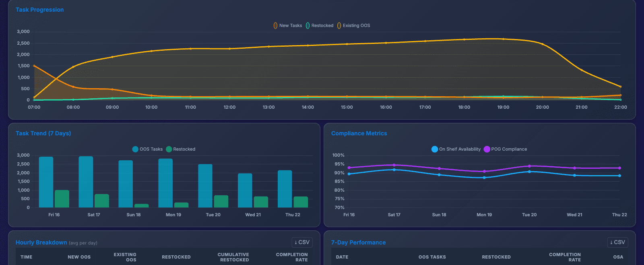The width and height of the screenshot is (644, 265).
Task: Click the Task Trend (7 Days) title
Action: 43,133
